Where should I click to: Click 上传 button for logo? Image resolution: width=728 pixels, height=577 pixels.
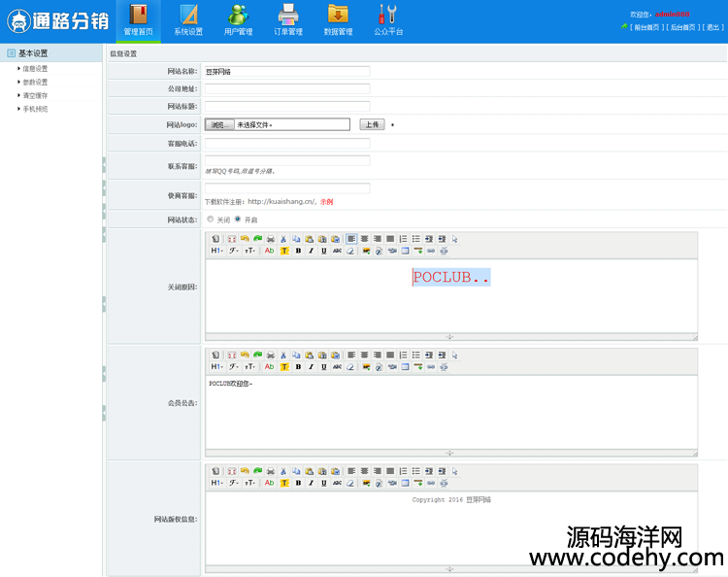(372, 124)
